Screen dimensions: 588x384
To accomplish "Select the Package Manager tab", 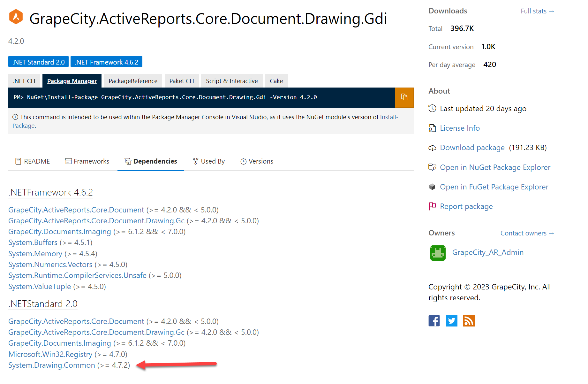I will 72,81.
